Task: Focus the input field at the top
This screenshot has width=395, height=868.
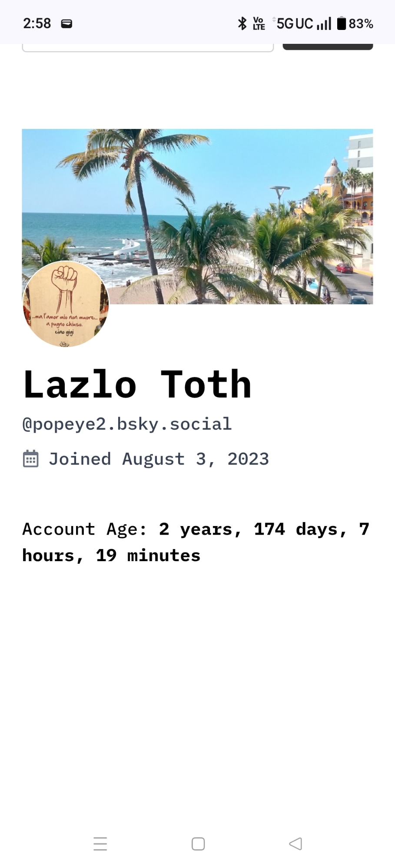Action: pyautogui.click(x=148, y=47)
